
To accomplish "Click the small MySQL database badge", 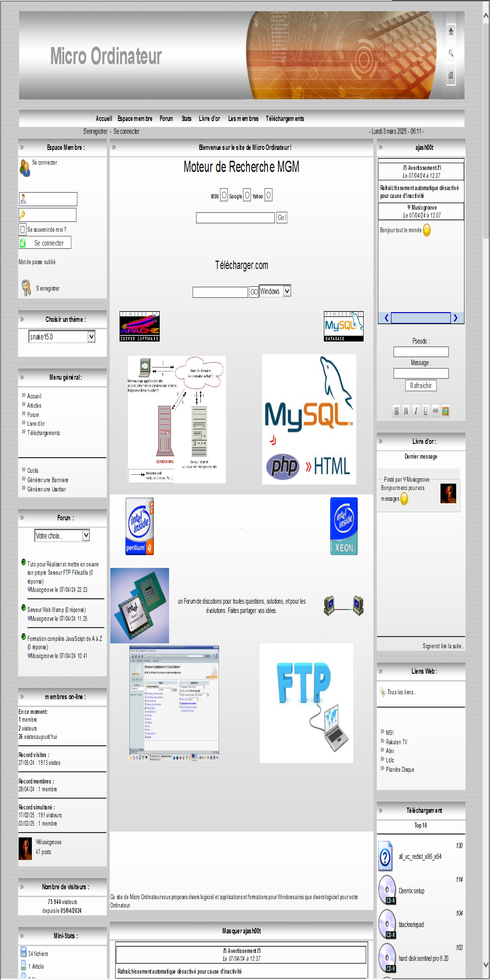I will [x=343, y=326].
